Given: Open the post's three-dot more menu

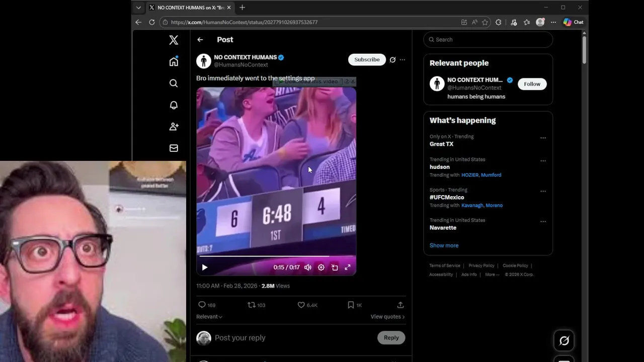Looking at the screenshot, I should pos(402,60).
